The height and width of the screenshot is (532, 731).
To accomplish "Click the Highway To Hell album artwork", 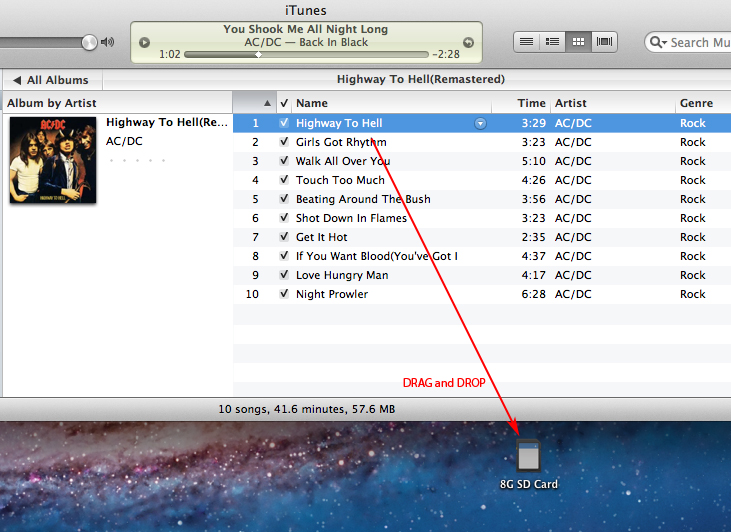I will [53, 159].
